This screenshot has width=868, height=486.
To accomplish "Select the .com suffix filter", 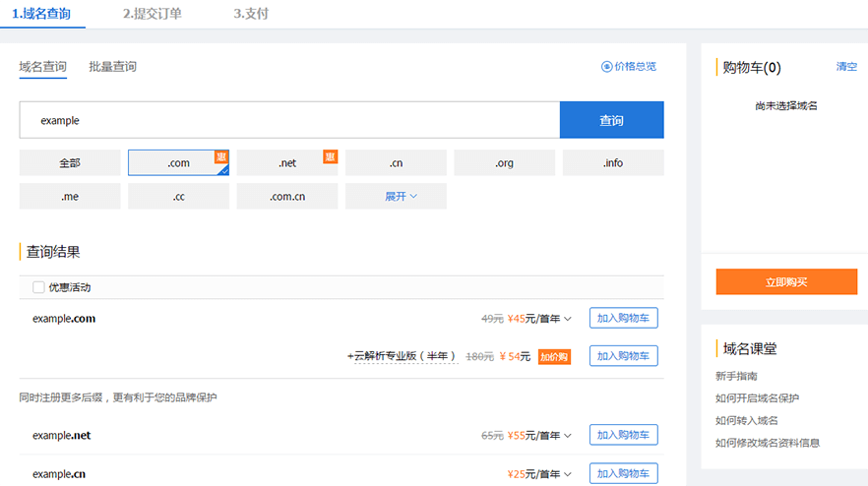I will tap(177, 163).
